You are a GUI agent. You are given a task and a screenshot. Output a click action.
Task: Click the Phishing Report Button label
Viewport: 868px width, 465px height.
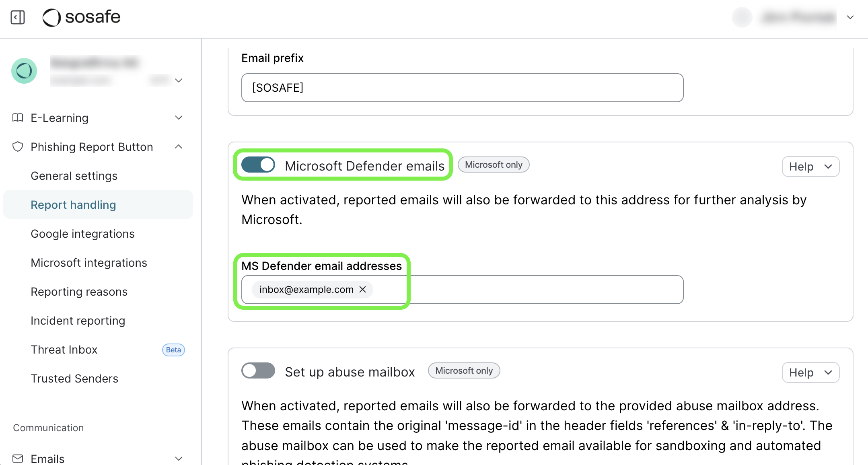point(92,147)
